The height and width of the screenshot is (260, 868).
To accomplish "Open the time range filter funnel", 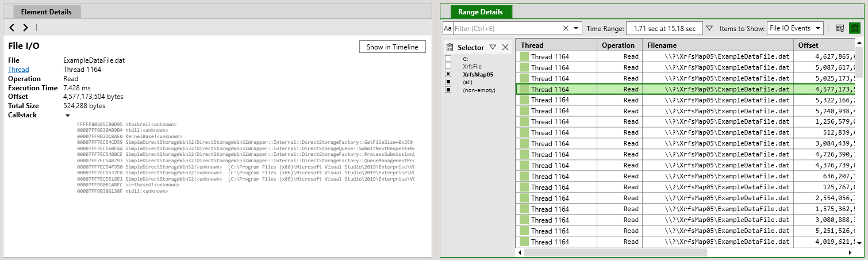I will point(709,28).
